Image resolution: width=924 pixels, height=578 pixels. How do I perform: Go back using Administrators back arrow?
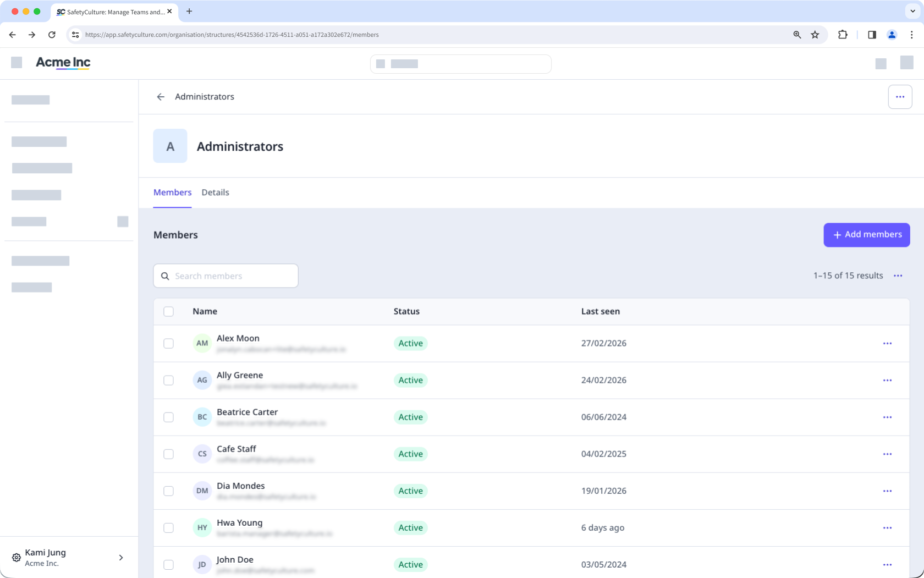click(x=161, y=97)
